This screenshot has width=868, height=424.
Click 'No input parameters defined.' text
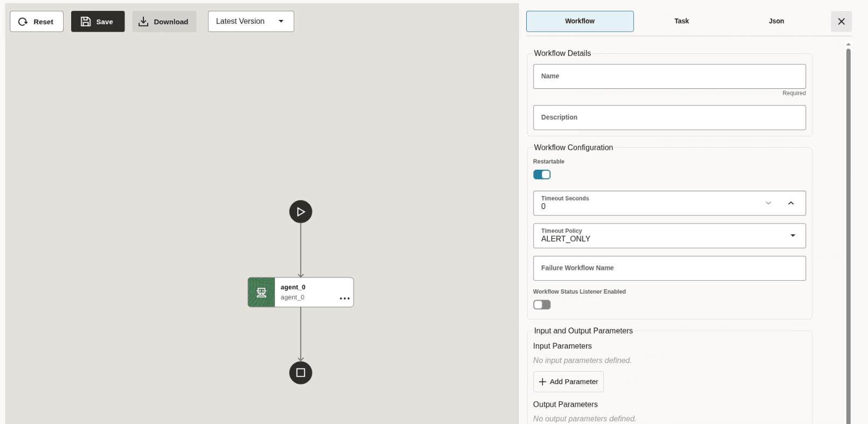pyautogui.click(x=582, y=360)
